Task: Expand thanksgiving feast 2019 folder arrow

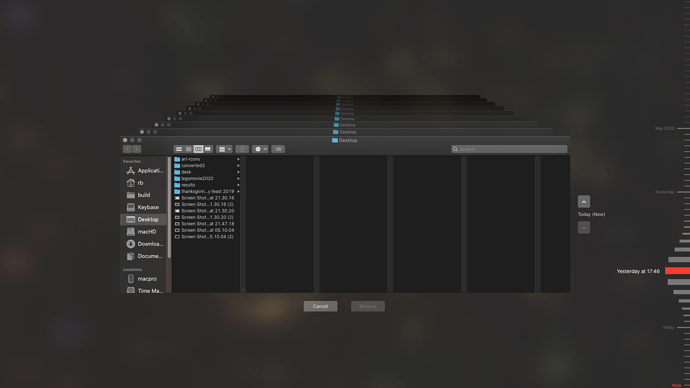Action: 239,191
